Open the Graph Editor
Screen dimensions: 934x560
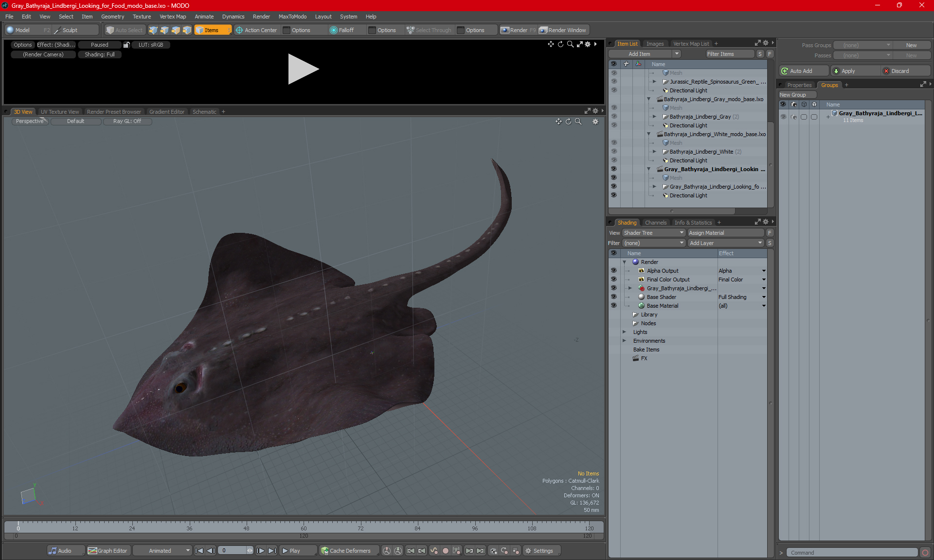[108, 551]
